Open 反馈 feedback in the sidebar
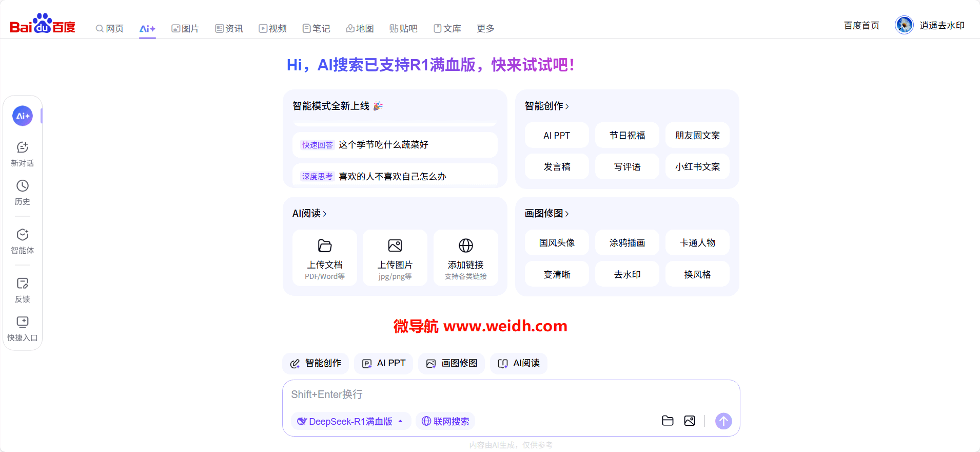This screenshot has width=980, height=452. [23, 290]
